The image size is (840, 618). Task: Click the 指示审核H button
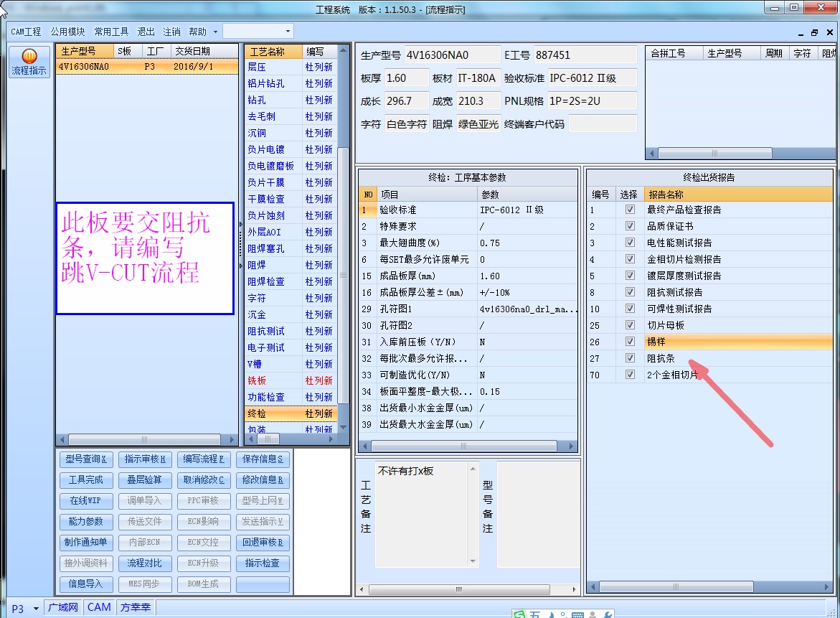point(145,459)
